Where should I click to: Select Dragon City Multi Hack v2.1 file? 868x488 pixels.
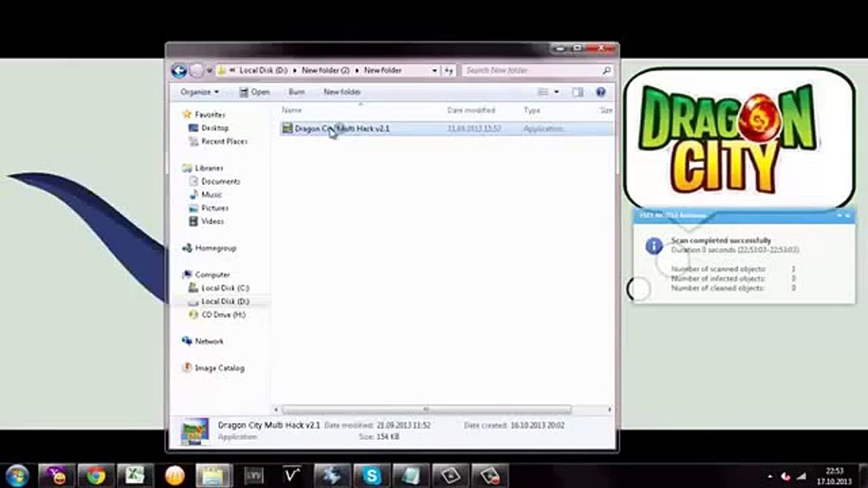click(446, 128)
